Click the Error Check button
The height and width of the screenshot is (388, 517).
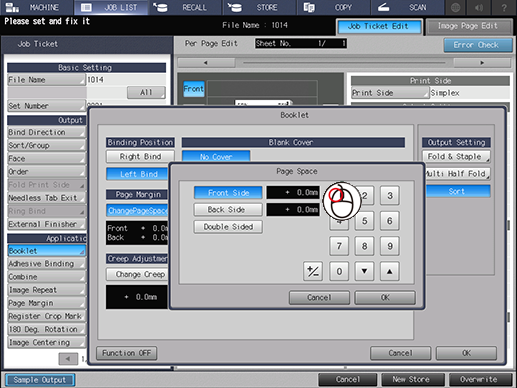tap(477, 45)
